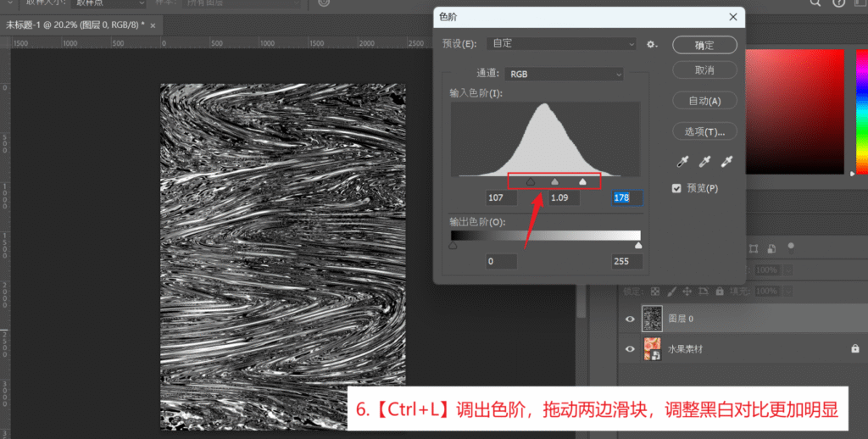Click the Levels histogram graph
This screenshot has height=439, width=868.
pyautogui.click(x=546, y=139)
